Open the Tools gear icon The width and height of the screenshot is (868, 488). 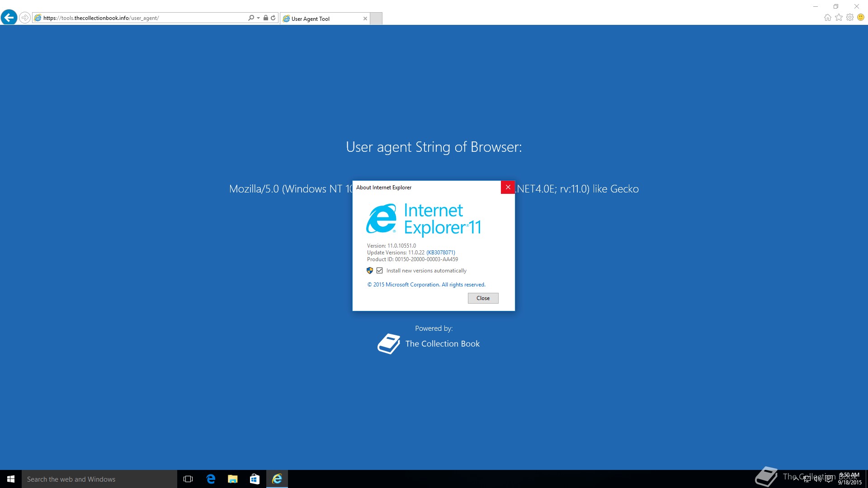tap(850, 18)
